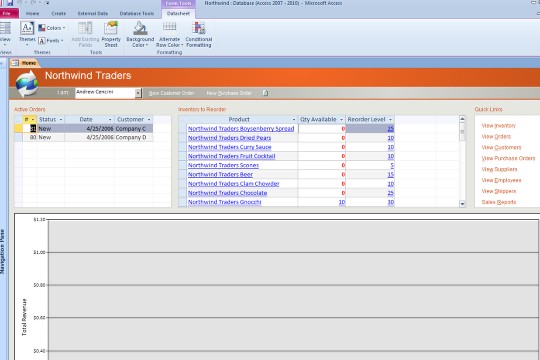Viewport: 540px width, 360px height.
Task: Open Northwind Traders Curry Sauce
Action: [x=230, y=147]
